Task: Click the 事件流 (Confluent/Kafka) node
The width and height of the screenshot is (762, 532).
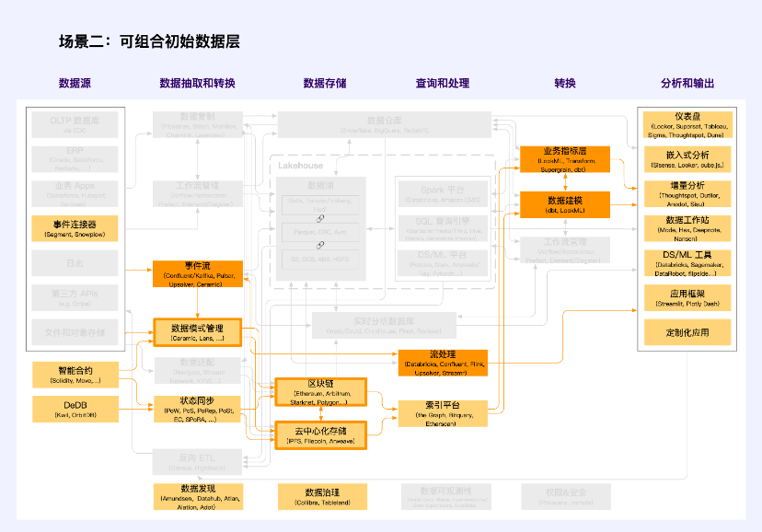Action: 198,273
